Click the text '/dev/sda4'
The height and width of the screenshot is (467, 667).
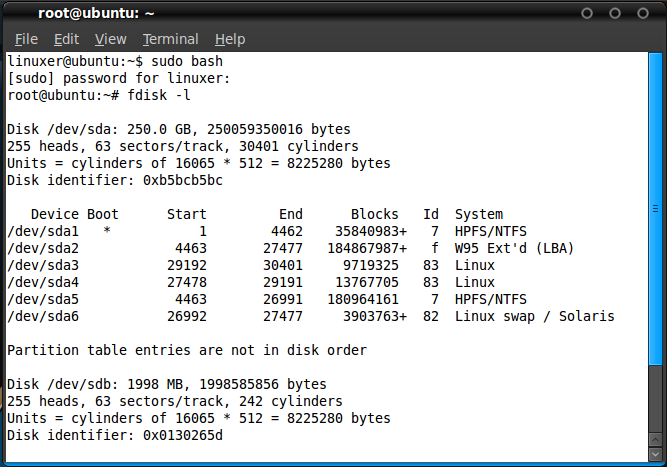(43, 282)
